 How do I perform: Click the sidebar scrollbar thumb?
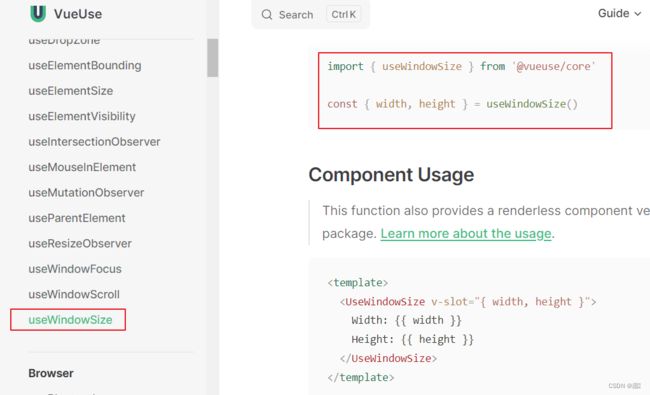point(213,58)
